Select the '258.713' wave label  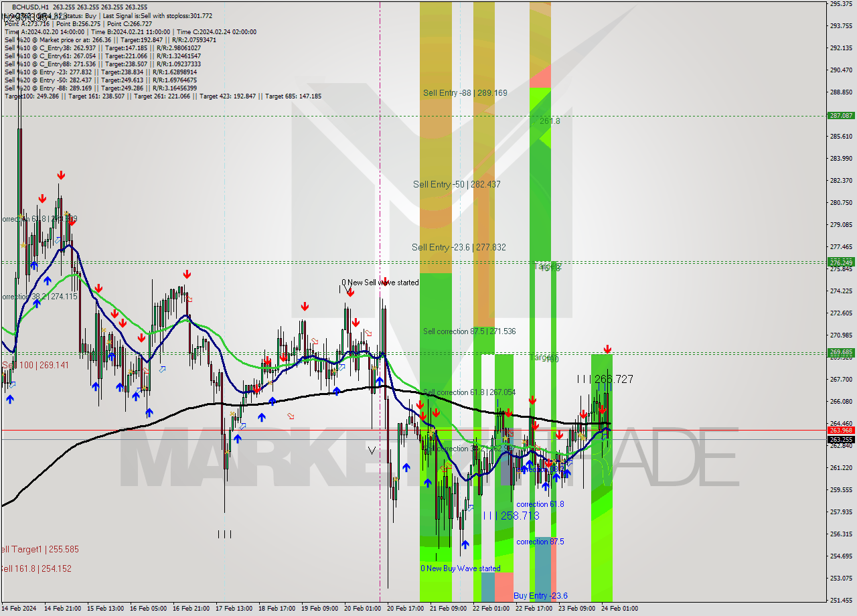pos(520,516)
